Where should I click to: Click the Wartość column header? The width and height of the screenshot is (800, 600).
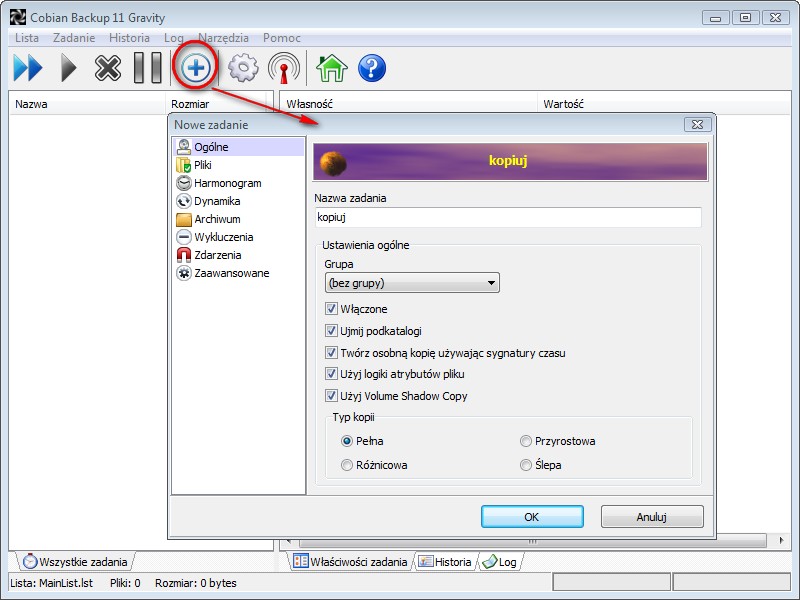click(664, 104)
